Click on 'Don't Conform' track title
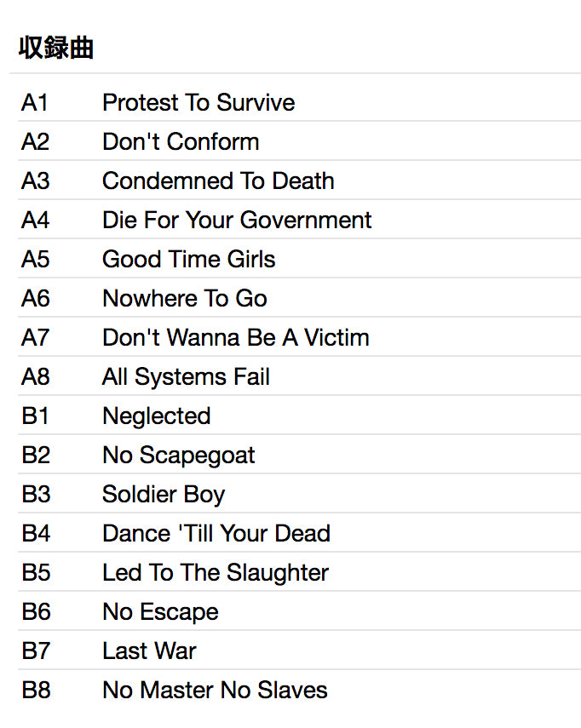The image size is (581, 728). pos(181,142)
